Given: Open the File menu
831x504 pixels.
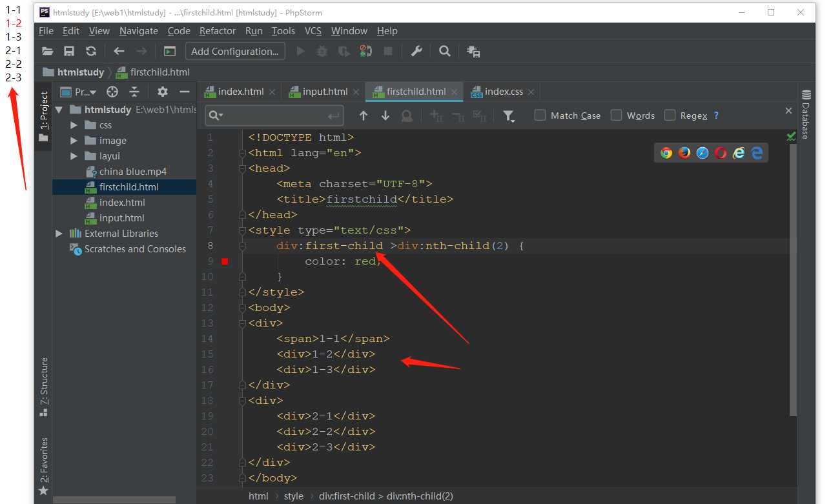Looking at the screenshot, I should (46, 30).
